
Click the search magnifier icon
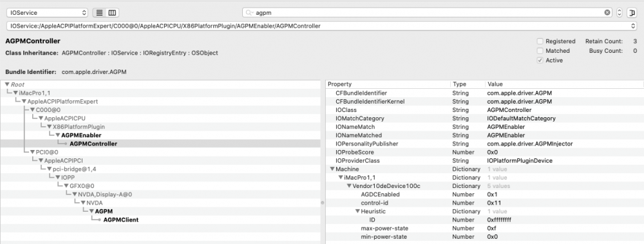[x=249, y=13]
